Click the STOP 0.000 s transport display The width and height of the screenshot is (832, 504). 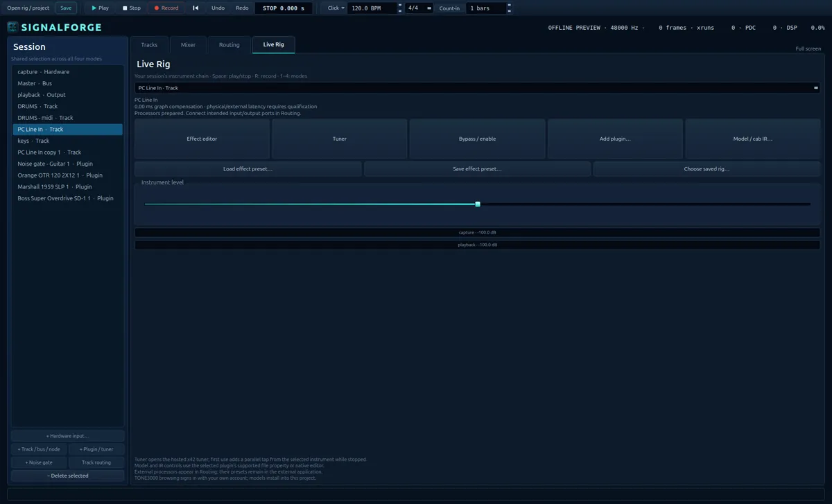coord(284,8)
